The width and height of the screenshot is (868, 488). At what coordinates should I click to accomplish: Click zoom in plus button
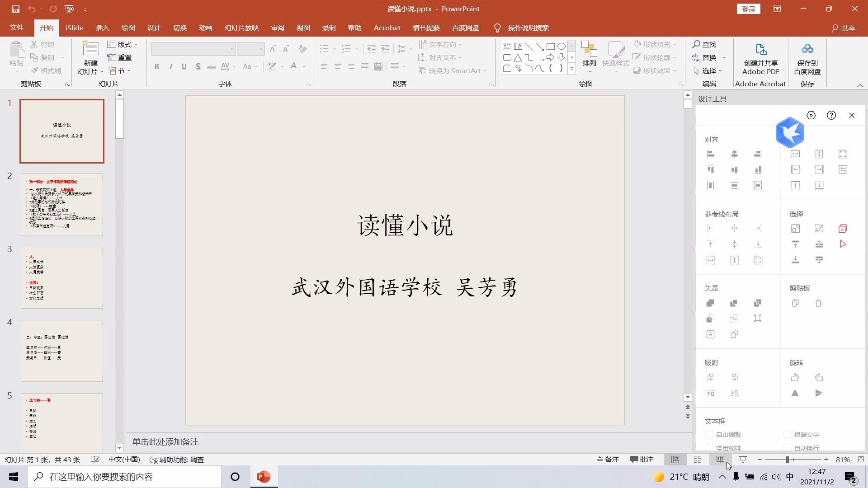coord(826,460)
